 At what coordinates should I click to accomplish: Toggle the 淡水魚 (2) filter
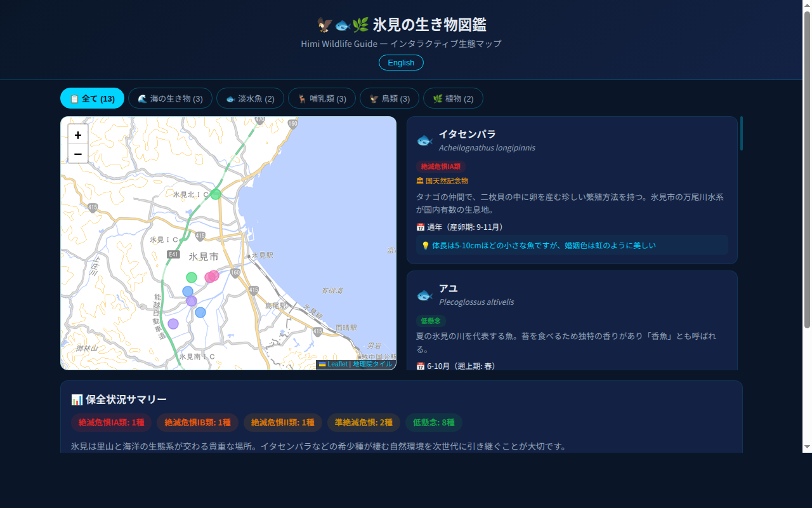tap(250, 98)
